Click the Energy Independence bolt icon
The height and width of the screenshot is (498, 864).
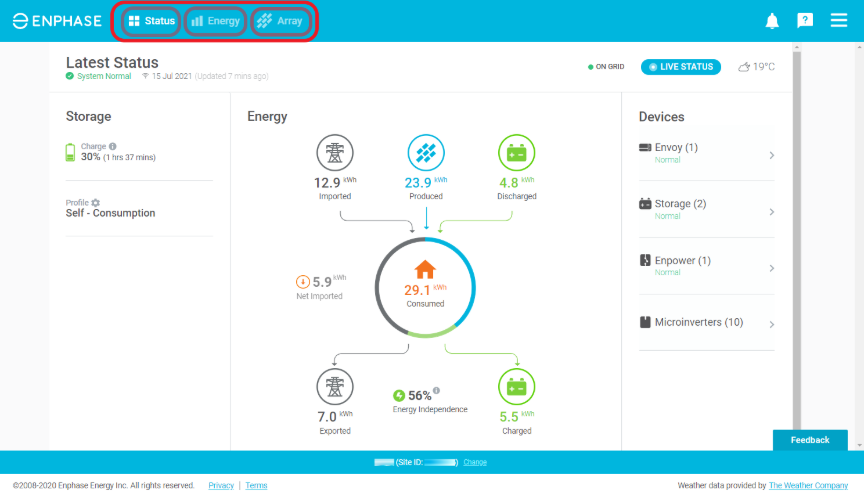tap(399, 396)
